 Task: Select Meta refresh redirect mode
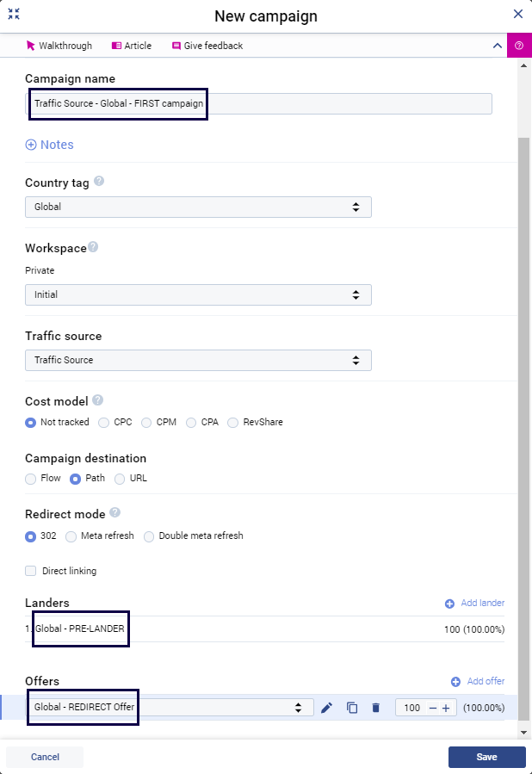click(71, 536)
